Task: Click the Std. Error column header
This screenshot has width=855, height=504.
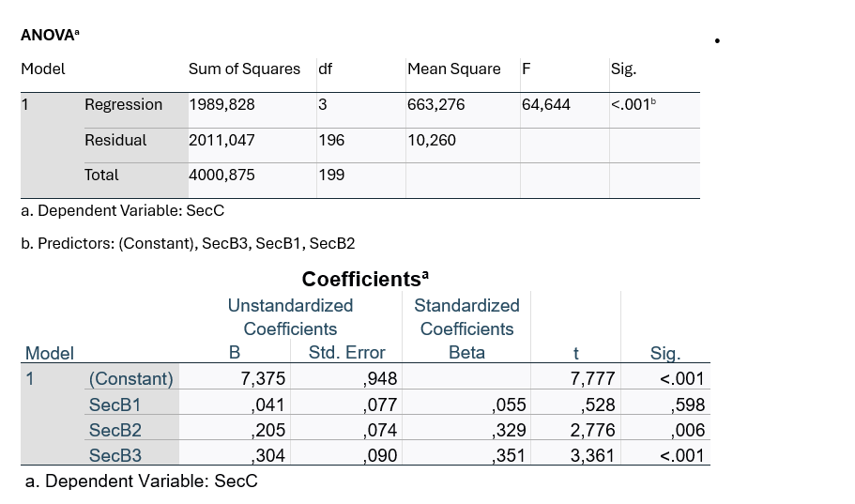Action: pos(346,353)
